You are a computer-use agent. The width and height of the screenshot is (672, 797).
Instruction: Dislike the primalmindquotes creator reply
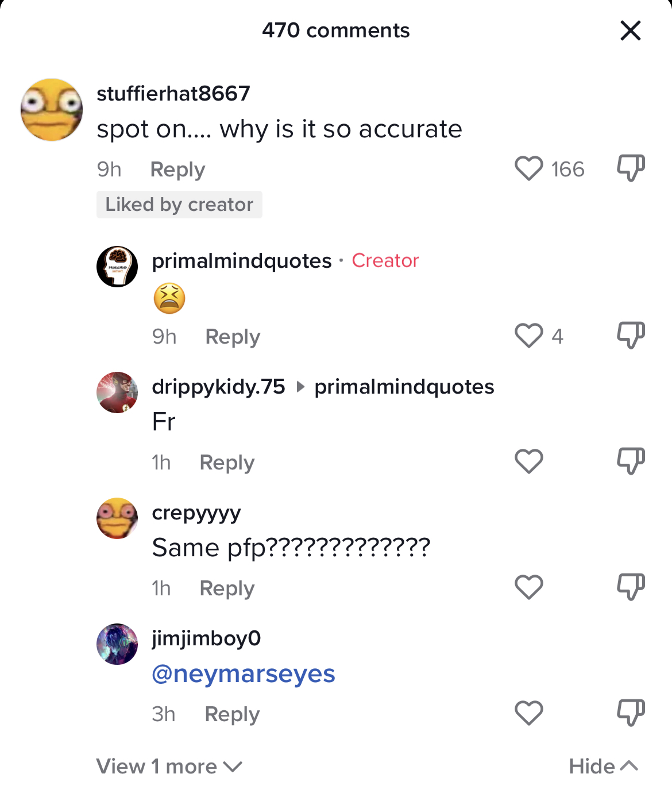[x=631, y=336]
